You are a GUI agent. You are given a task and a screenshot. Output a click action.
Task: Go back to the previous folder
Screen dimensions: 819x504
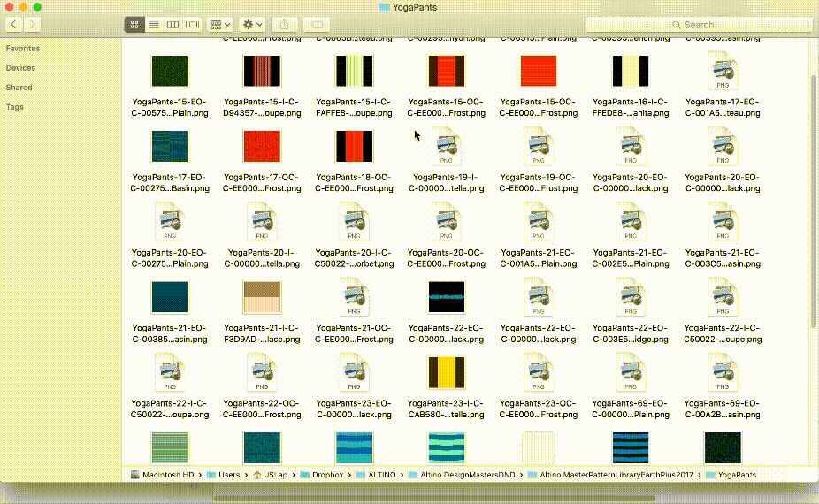coord(13,25)
